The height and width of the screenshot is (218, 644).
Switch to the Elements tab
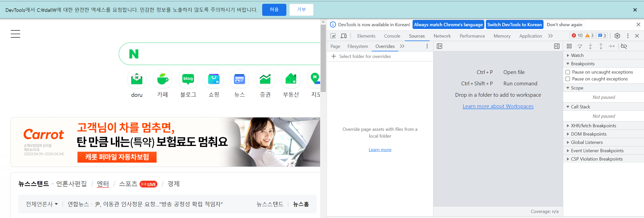pos(366,36)
